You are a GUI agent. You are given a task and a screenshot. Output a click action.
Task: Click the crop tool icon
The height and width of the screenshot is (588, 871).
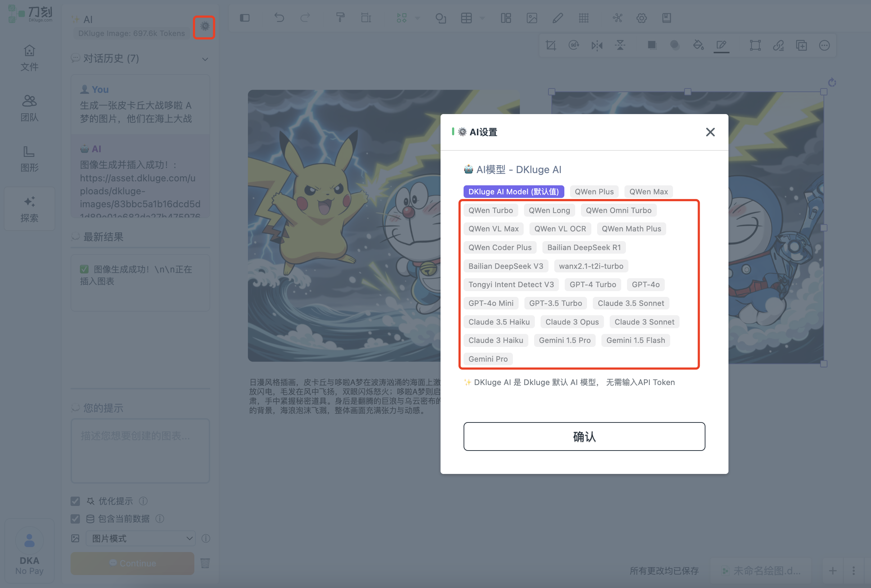pyautogui.click(x=551, y=46)
